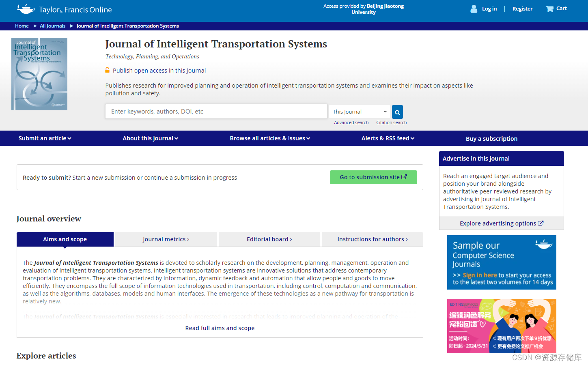
Task: Open Citation search link
Action: [392, 122]
